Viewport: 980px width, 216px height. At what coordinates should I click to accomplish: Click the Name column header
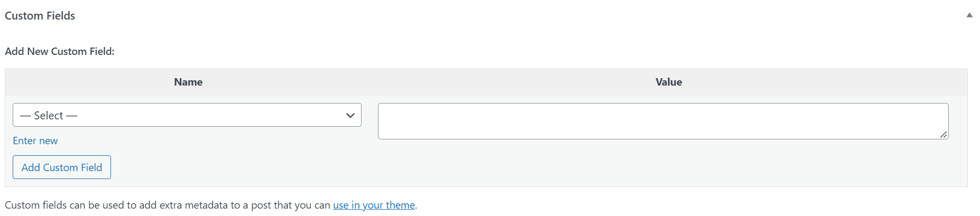(x=188, y=82)
